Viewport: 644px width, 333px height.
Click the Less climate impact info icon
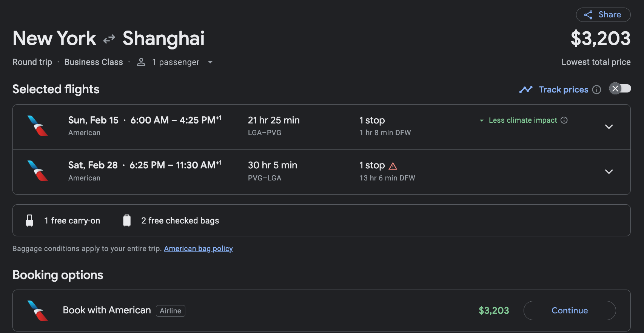[564, 120]
